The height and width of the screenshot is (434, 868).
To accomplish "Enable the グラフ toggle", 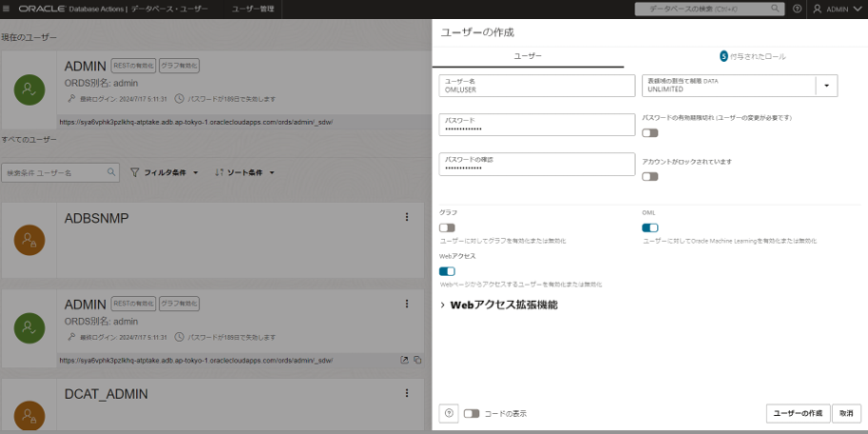I will (x=447, y=227).
